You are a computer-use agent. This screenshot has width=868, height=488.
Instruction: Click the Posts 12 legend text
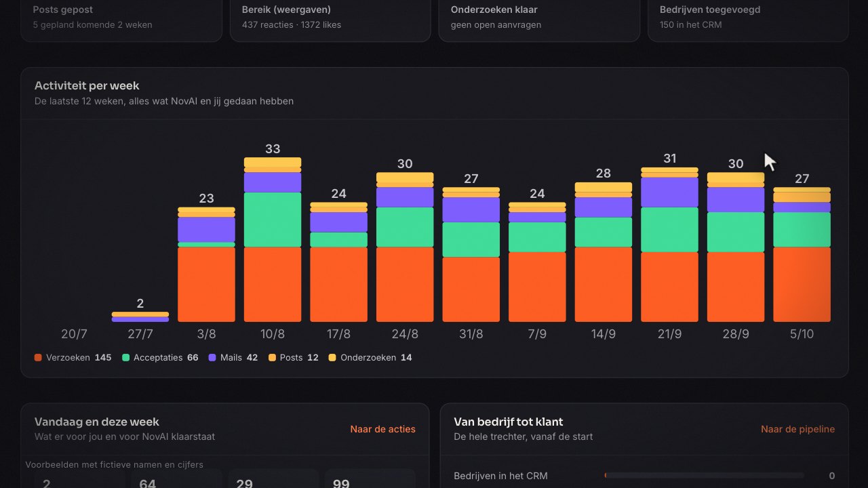299,357
